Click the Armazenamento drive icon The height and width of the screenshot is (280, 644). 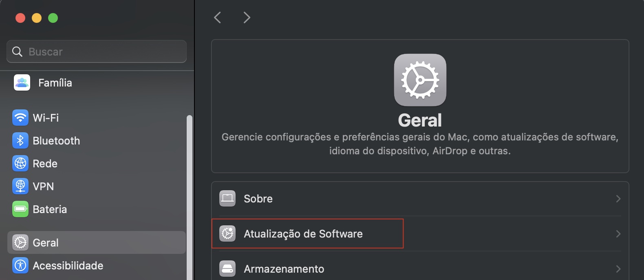tap(227, 268)
